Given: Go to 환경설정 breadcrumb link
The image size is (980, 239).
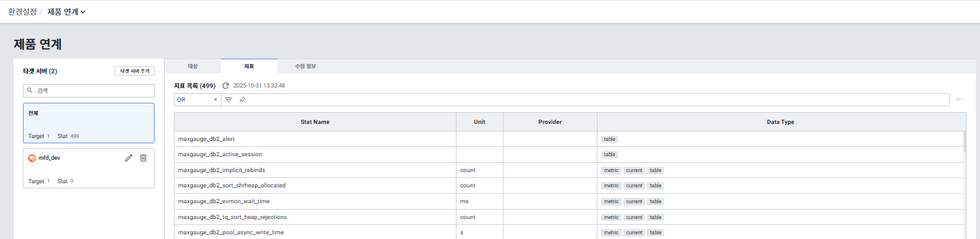Looking at the screenshot, I should (22, 12).
